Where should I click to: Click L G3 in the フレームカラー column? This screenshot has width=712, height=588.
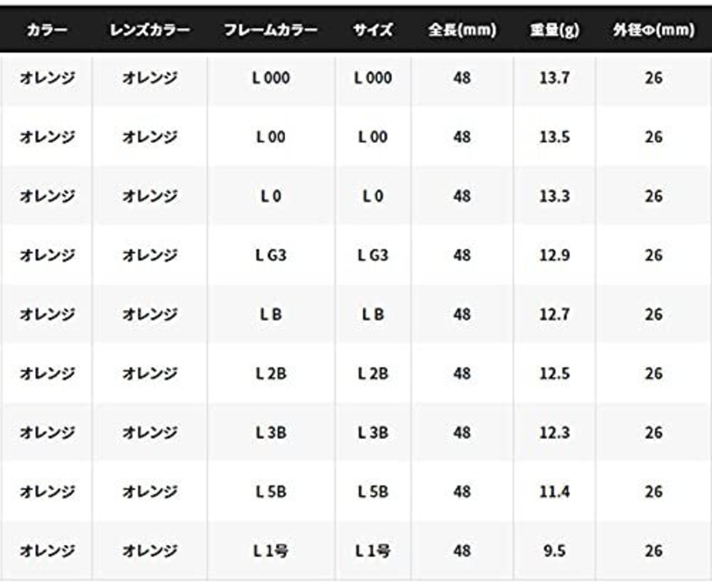271,255
